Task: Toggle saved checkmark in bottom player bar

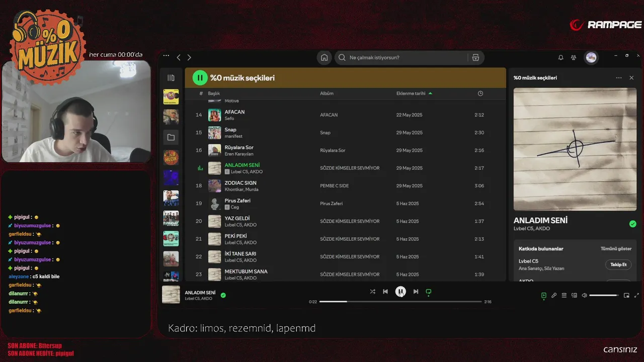Action: 223,295
